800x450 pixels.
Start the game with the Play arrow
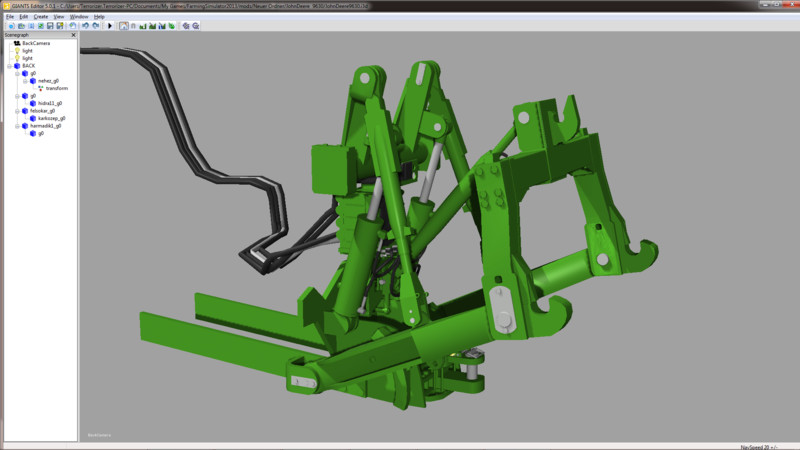tap(110, 26)
